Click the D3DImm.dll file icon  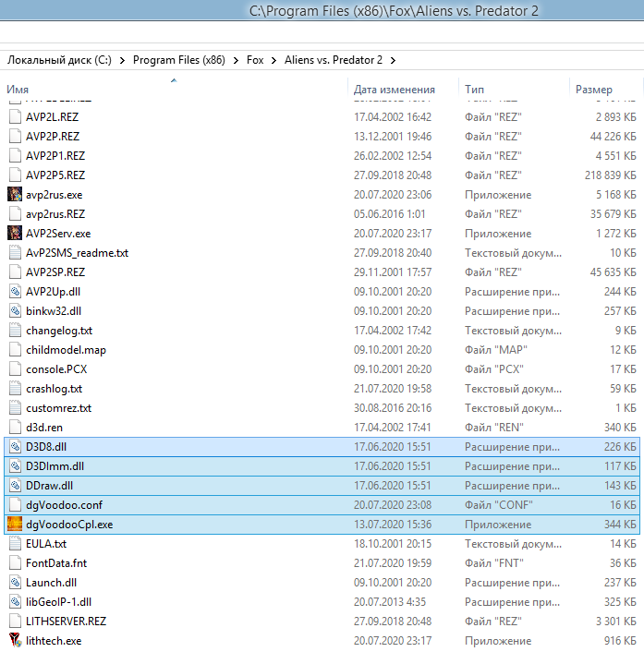(x=15, y=465)
